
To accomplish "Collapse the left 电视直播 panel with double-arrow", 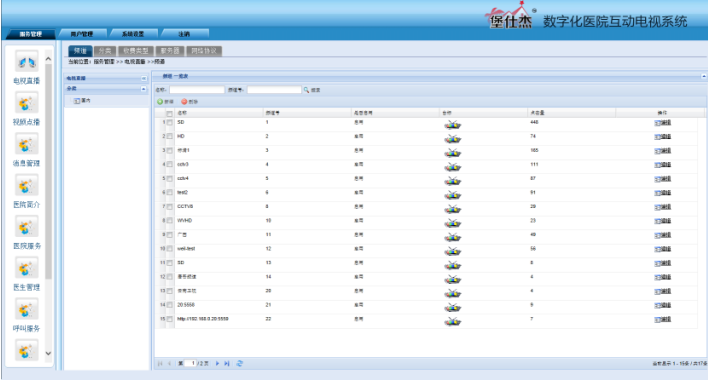I will (144, 79).
